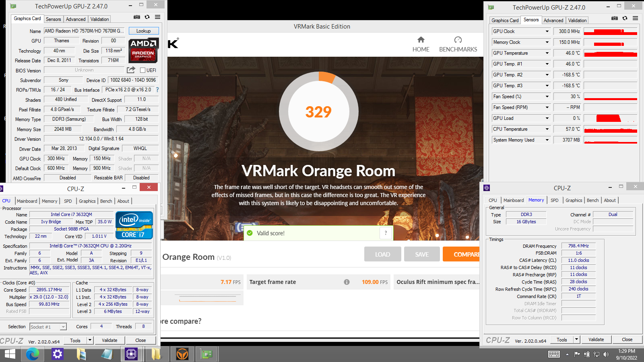The height and width of the screenshot is (362, 644).
Task: Switch to Sensors tab in GPU-Z Graphics Card window
Action: coord(53,19)
